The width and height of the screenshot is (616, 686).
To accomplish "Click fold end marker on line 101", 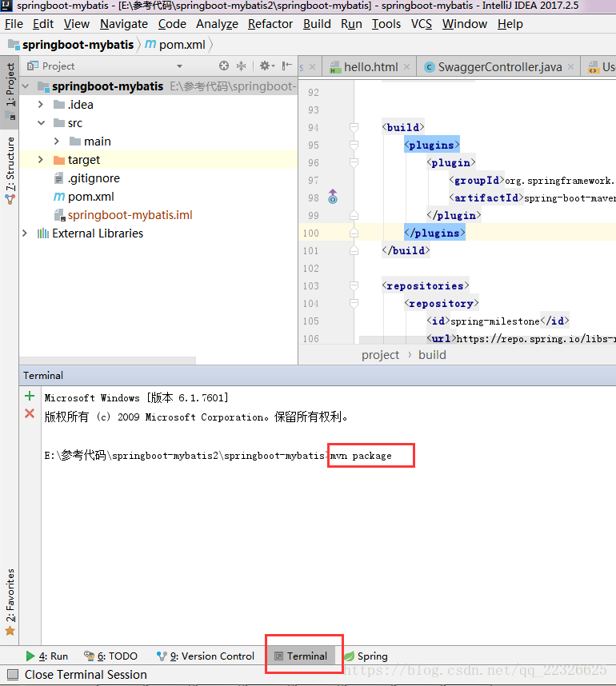I will [x=354, y=250].
